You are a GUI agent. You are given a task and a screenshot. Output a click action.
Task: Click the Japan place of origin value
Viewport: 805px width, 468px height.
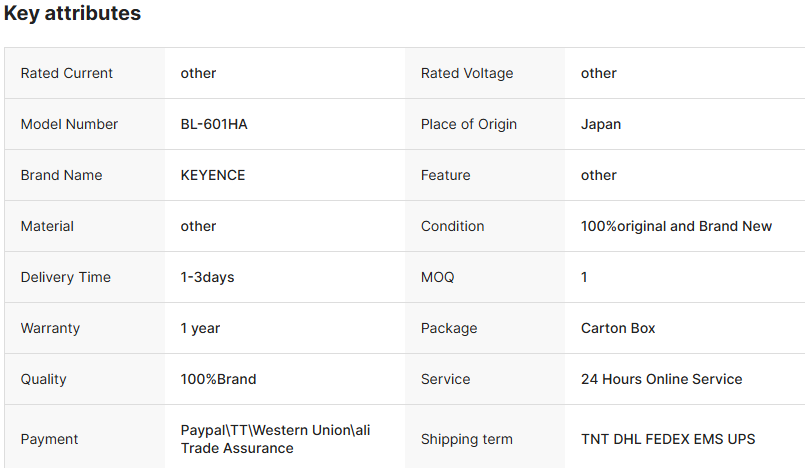tap(601, 124)
